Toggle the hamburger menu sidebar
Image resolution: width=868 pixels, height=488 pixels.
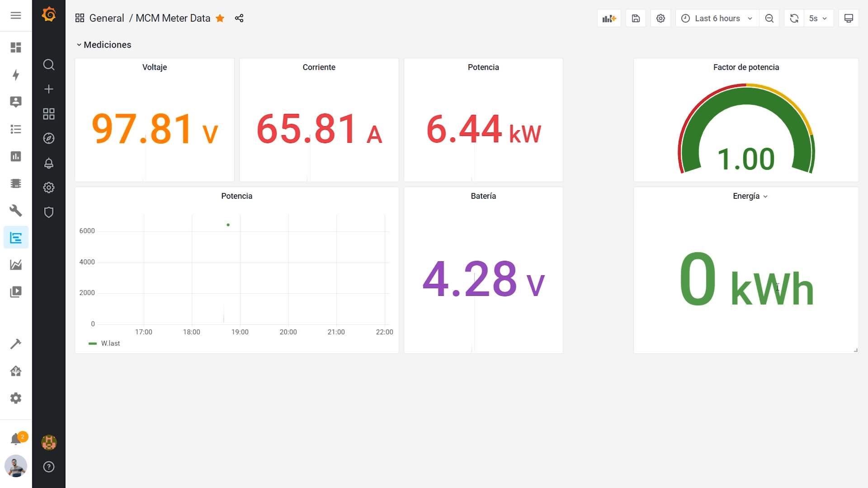16,16
